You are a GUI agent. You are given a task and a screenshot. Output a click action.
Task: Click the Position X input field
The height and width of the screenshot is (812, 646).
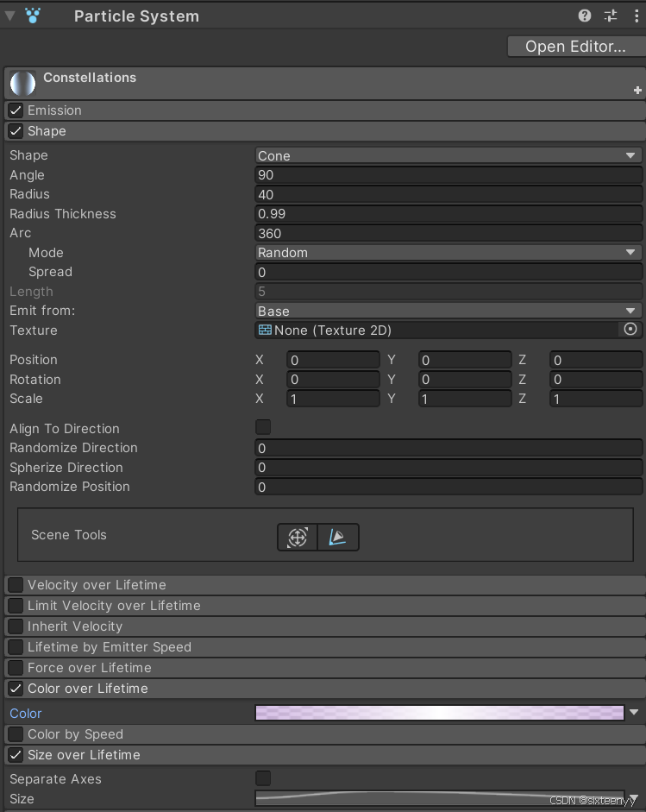tap(333, 360)
